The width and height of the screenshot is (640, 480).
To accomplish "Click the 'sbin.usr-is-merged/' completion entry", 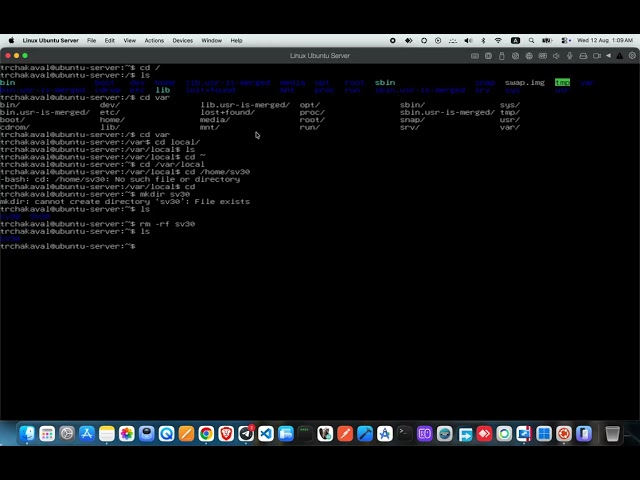I will click(x=447, y=112).
